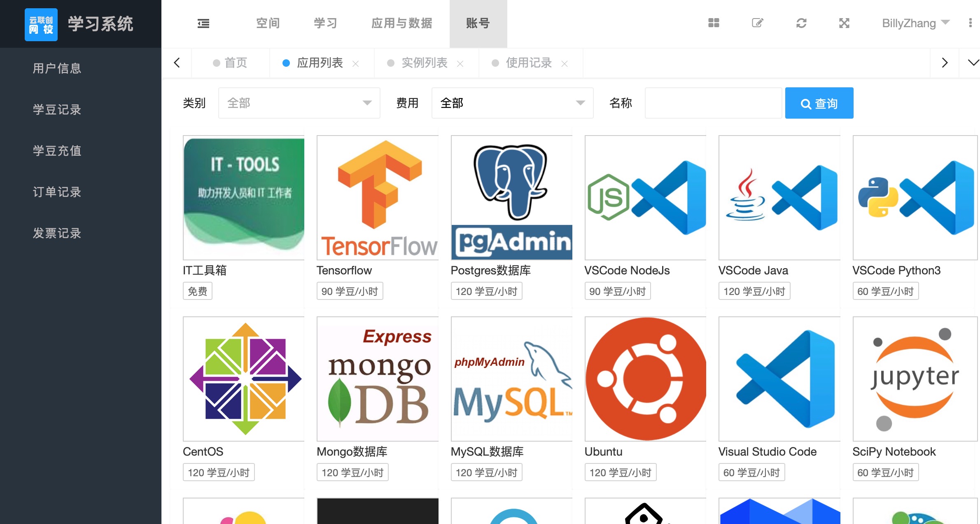This screenshot has width=980, height=524.
Task: Click the Visual Studio Code app name
Action: (x=768, y=451)
